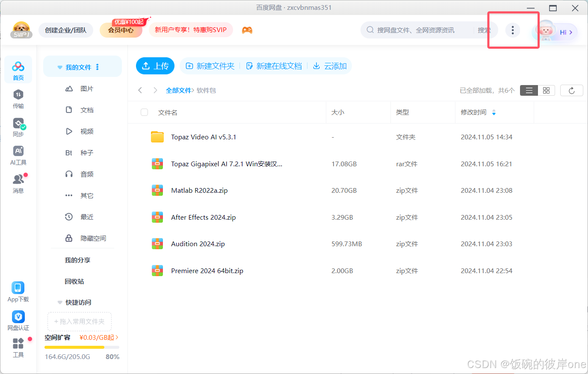Screen dimensions: 588x374
Task: Click the SVIP puppy logo
Action: (x=21, y=30)
